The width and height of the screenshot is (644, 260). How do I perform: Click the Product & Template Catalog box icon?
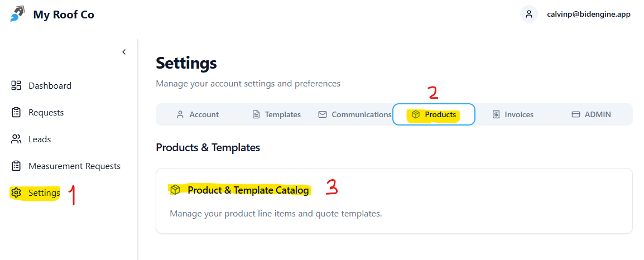coord(175,190)
